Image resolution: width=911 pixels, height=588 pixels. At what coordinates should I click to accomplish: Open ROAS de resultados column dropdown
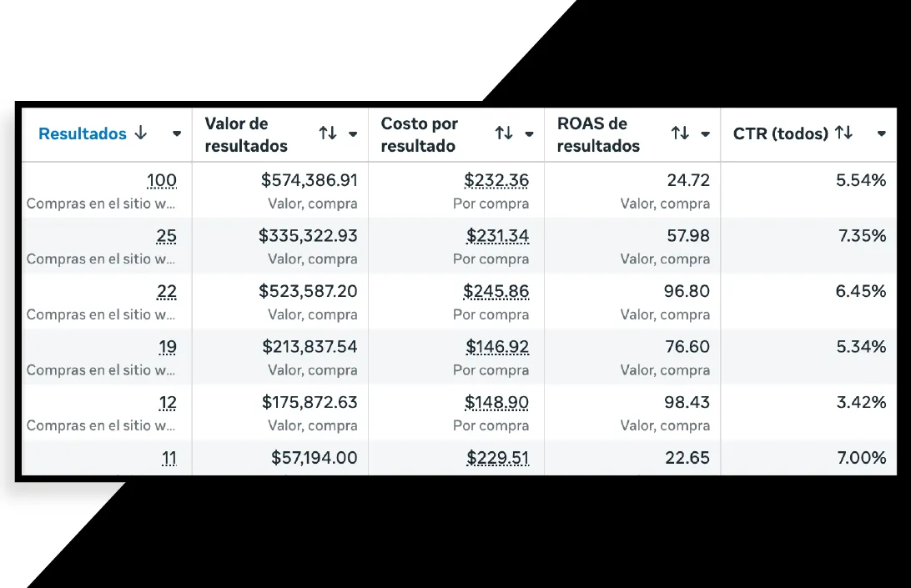point(705,133)
